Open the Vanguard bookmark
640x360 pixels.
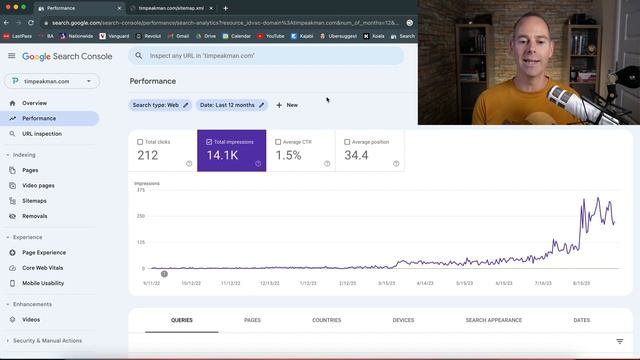[x=114, y=36]
